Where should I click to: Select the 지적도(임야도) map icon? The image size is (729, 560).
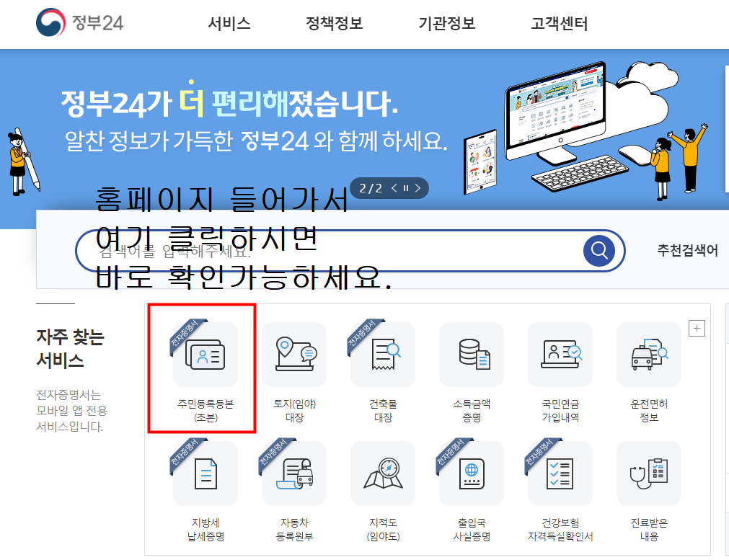coord(383,474)
